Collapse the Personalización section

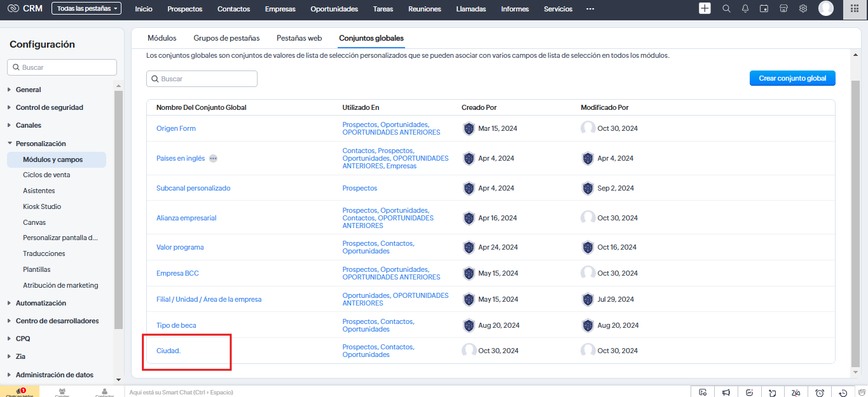point(41,144)
